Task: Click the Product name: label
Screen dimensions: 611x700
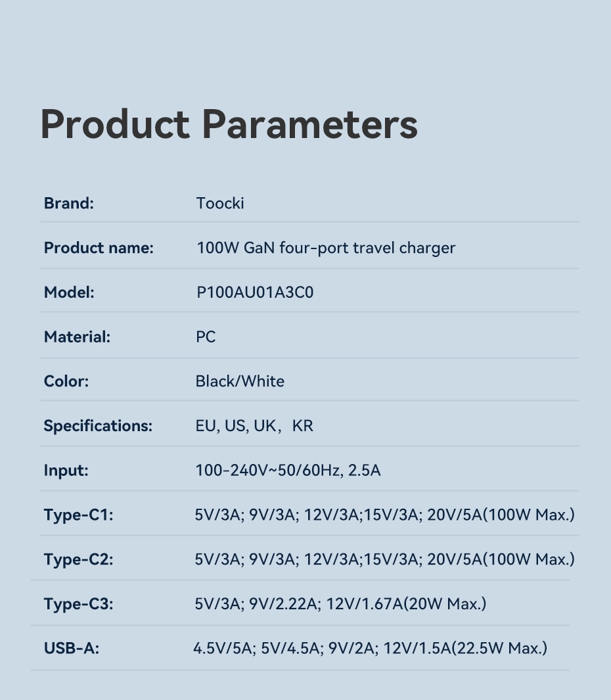Action: 99,248
